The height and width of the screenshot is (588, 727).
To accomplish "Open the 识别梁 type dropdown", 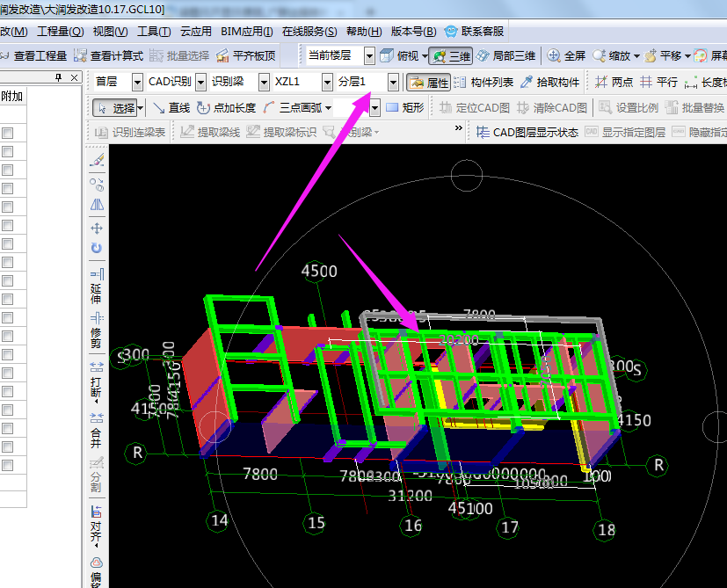I will (264, 83).
